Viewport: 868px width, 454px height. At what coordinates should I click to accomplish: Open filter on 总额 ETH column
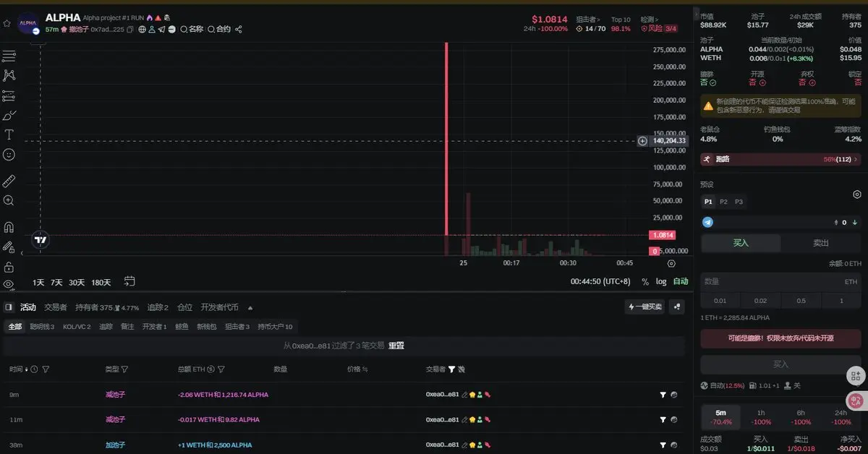point(223,369)
